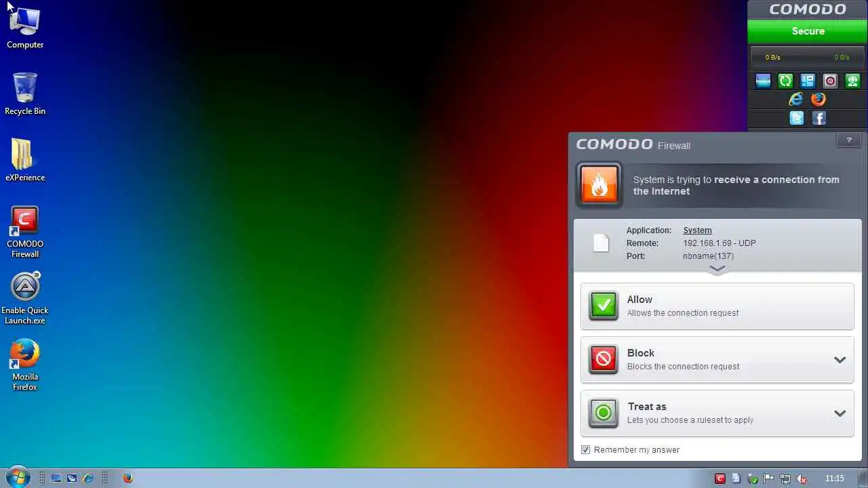Open the Computer desktop icon
Viewport: 868px width, 488px height.
pos(25,27)
